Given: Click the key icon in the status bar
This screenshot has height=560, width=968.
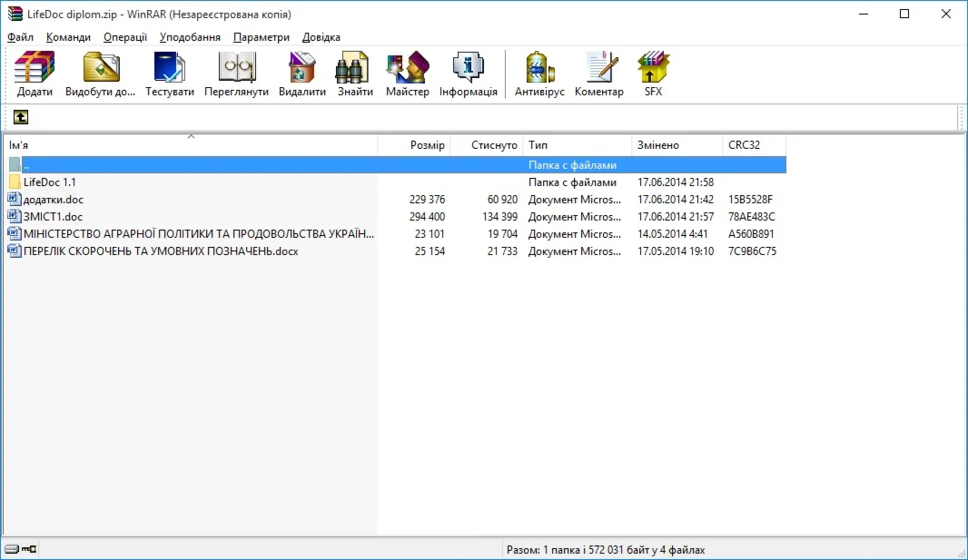Looking at the screenshot, I should click(29, 549).
